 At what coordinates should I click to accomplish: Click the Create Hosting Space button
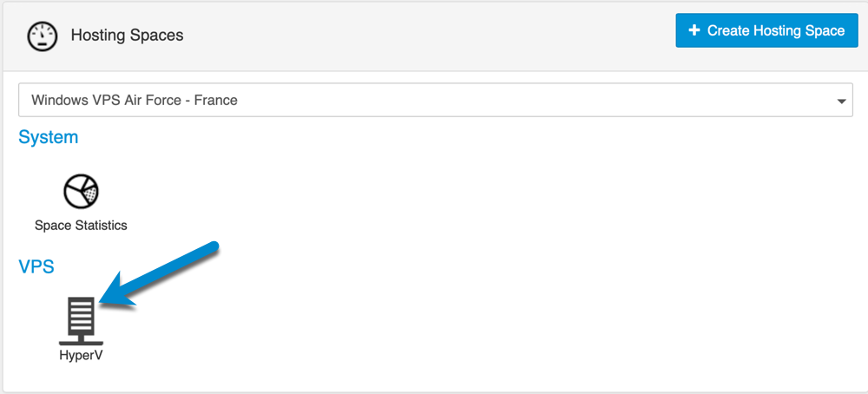coord(766,30)
